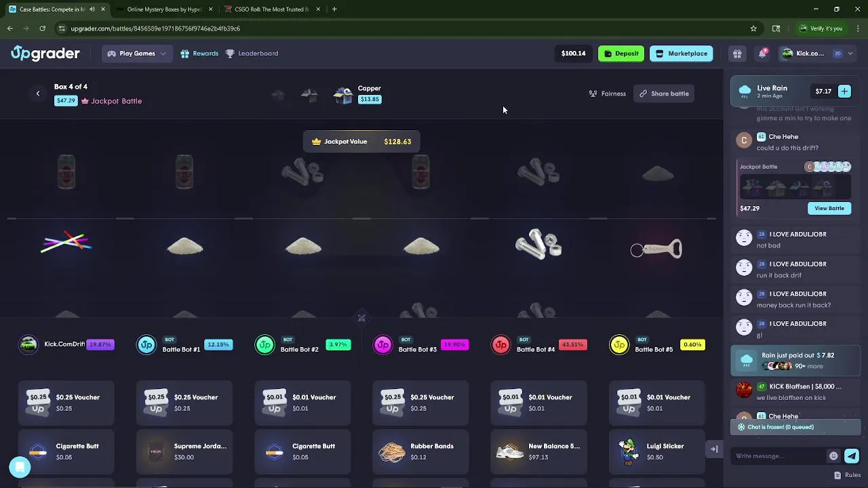Switch to the CSGO Roll browser tab

point(271,9)
